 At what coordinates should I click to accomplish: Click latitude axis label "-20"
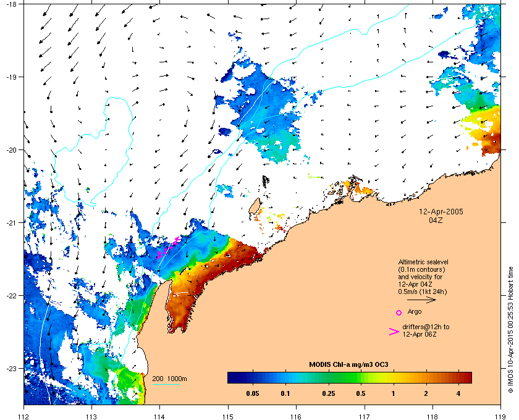(x=11, y=150)
